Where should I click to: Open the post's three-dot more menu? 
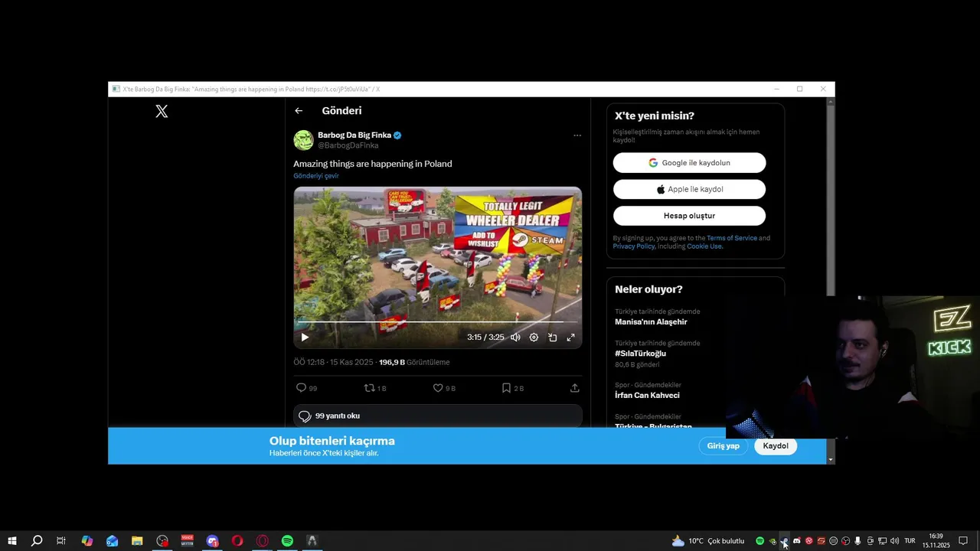pyautogui.click(x=577, y=135)
